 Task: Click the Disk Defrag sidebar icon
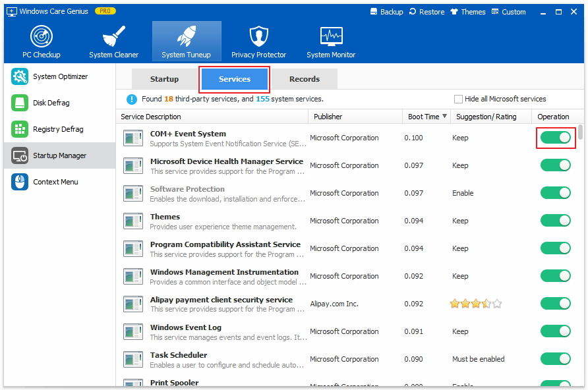[x=20, y=103]
